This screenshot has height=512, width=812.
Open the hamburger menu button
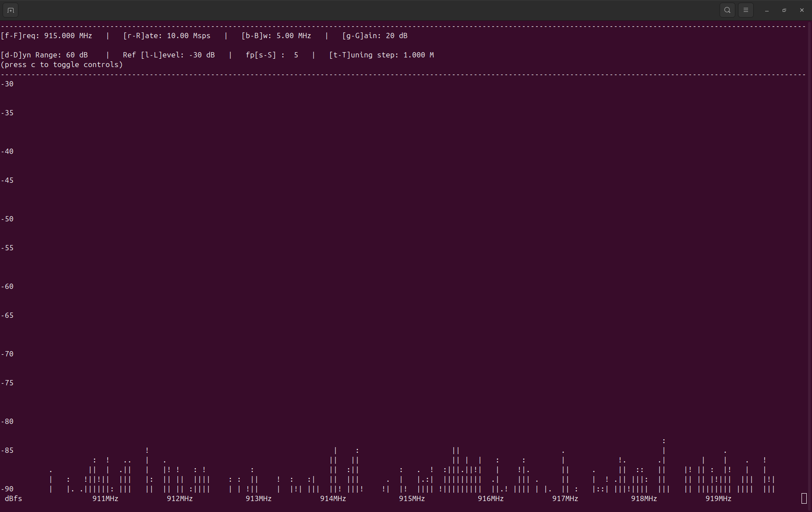point(746,10)
